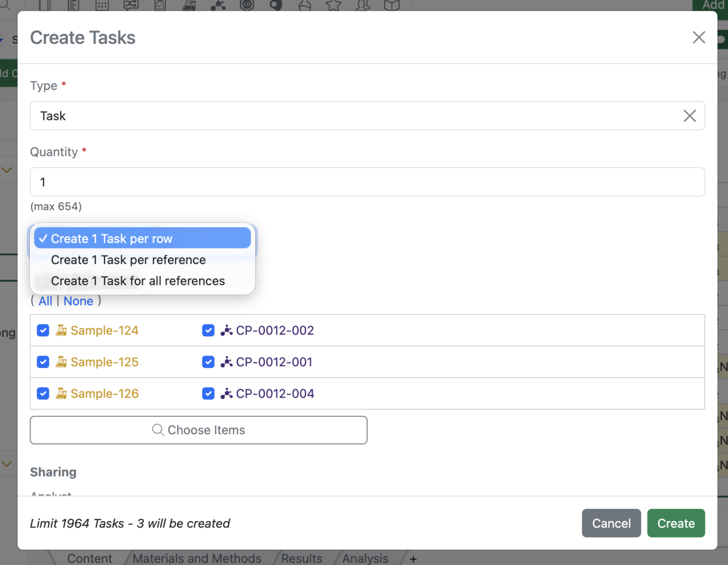Uncheck the Sample-125 checkbox
Screen dimensions: 728x565
click(43, 362)
